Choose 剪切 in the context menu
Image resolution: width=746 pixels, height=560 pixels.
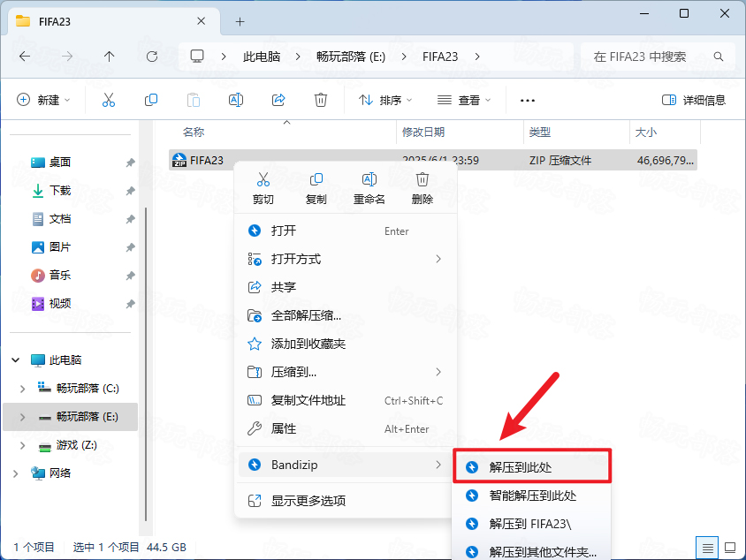pos(263,188)
